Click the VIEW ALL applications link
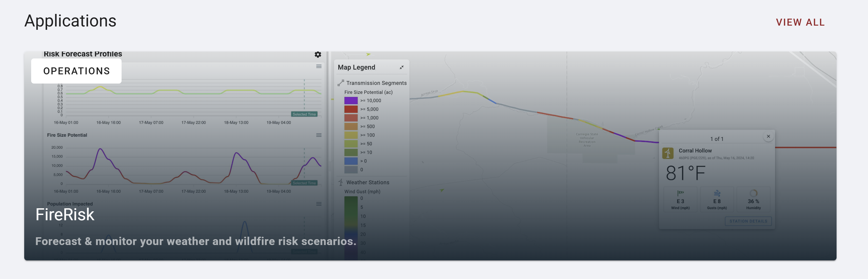The width and height of the screenshot is (868, 279). tap(800, 22)
